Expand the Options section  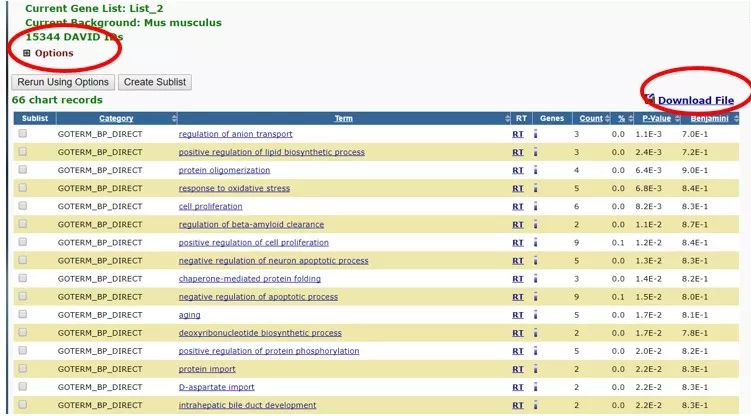[27, 53]
